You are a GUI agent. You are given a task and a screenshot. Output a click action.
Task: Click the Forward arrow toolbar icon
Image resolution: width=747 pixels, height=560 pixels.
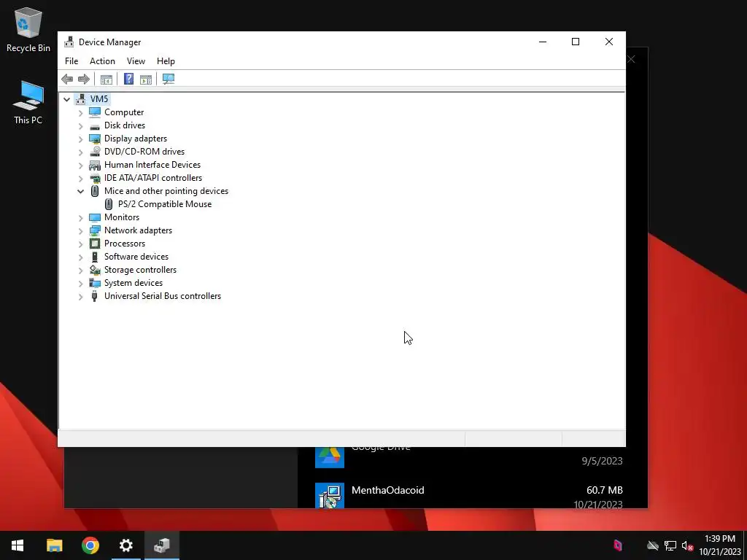(84, 79)
